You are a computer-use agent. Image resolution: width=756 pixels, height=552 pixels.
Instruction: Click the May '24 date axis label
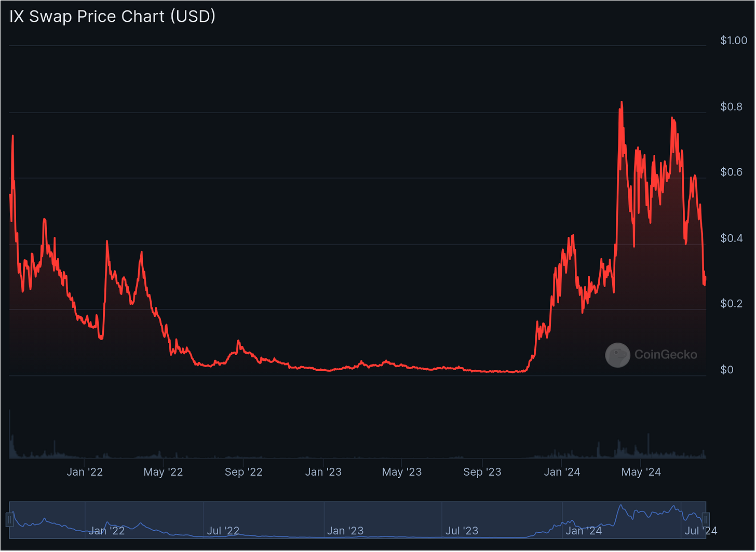[641, 472]
